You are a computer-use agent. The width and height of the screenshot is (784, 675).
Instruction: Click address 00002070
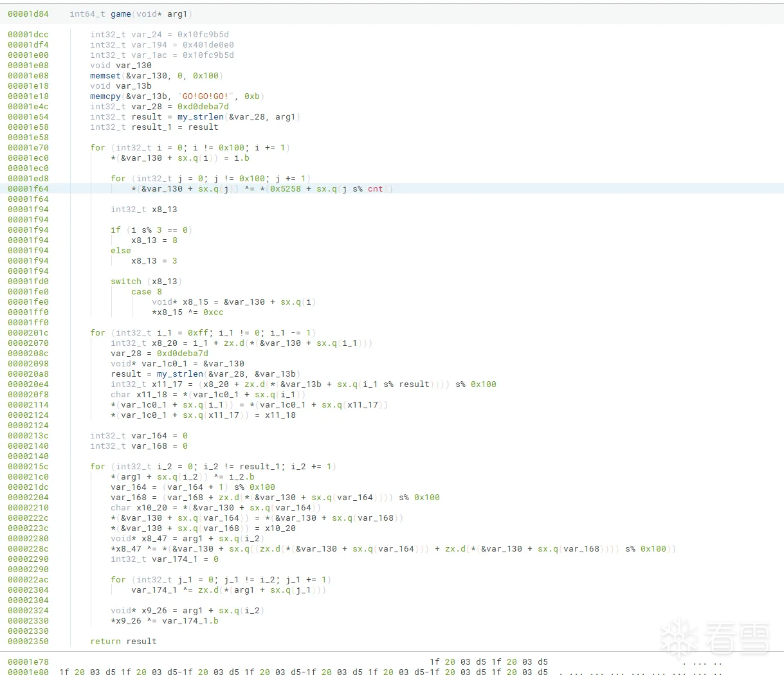[28, 343]
